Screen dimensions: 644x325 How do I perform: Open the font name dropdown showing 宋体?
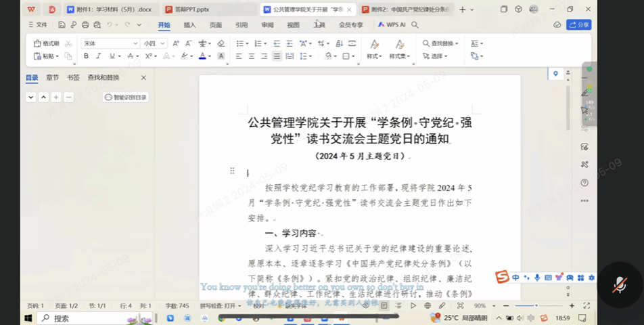110,43
